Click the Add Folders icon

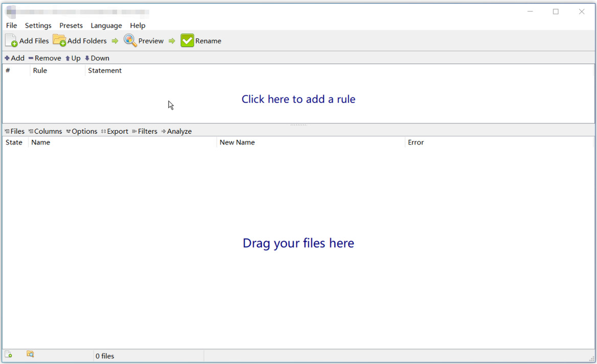(x=59, y=41)
